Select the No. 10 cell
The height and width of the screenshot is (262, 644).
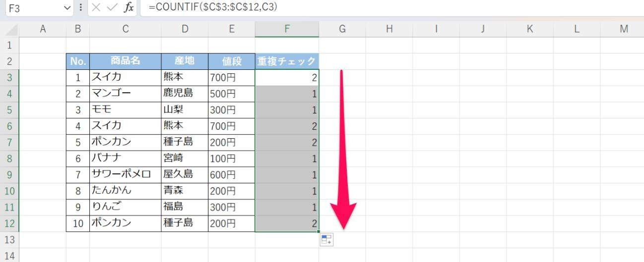tap(78, 223)
